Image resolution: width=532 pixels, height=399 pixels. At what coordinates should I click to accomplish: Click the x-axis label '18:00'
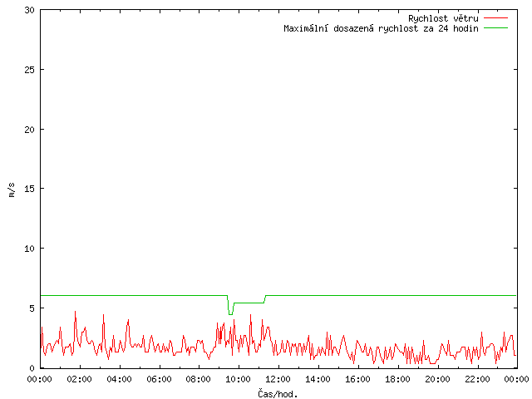tap(397, 379)
